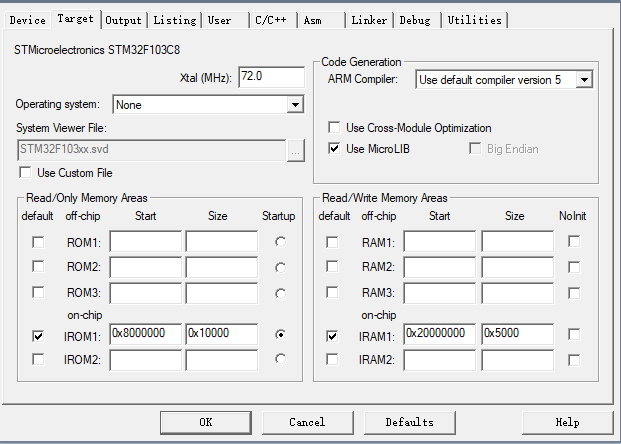The image size is (621, 444).
Task: Select IROM1 Startup radio button
Action: (280, 335)
